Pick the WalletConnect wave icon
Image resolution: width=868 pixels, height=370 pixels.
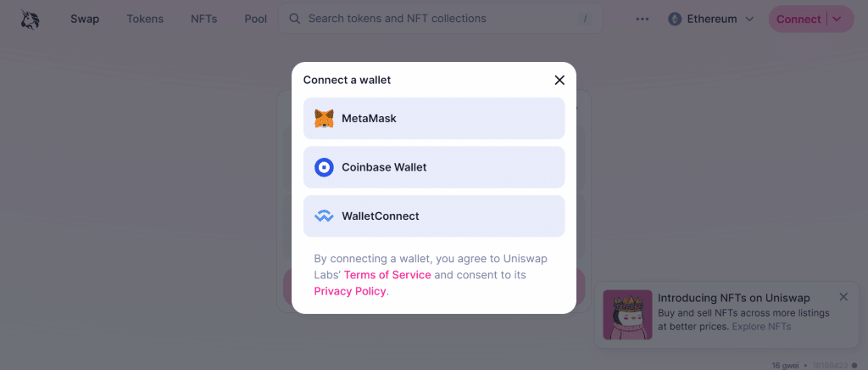(324, 216)
